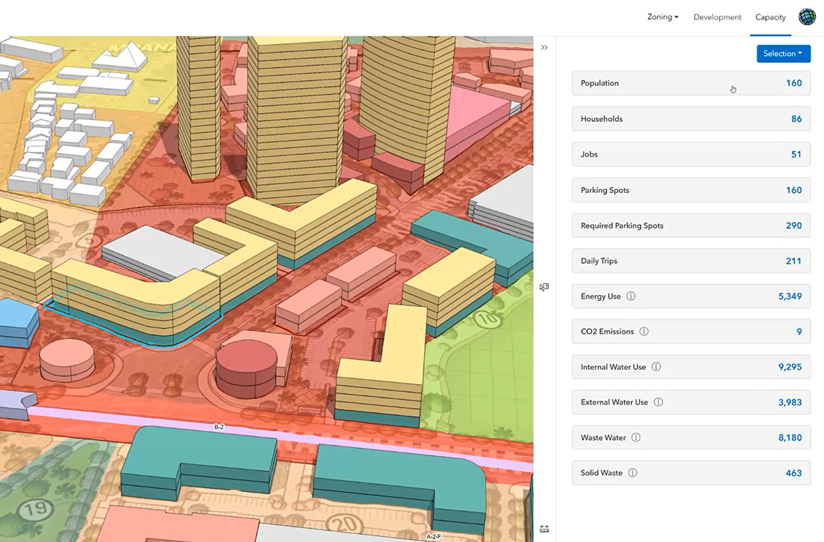Show info for Internal Water Use
The image size is (824, 542).
pos(656,367)
